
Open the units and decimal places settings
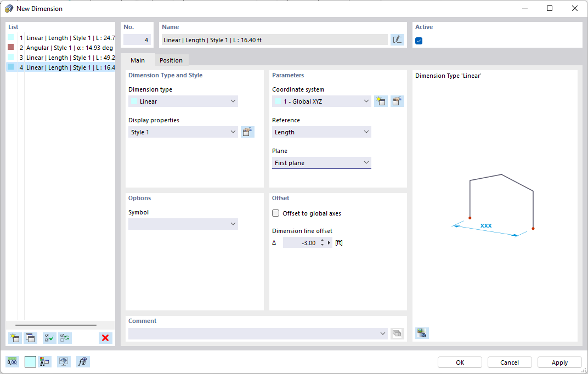(12, 361)
